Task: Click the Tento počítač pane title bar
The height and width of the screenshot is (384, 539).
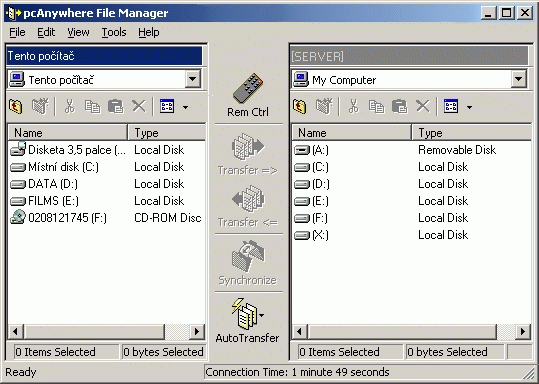Action: [x=104, y=56]
